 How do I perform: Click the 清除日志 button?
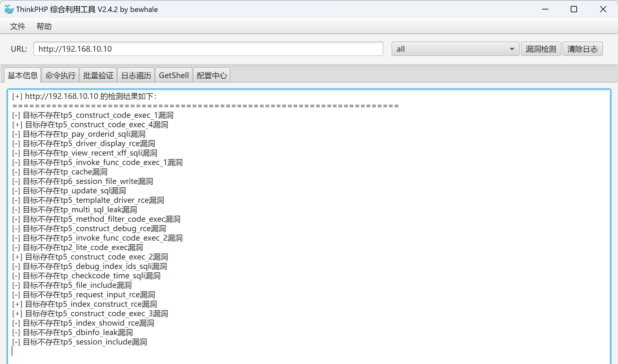582,49
